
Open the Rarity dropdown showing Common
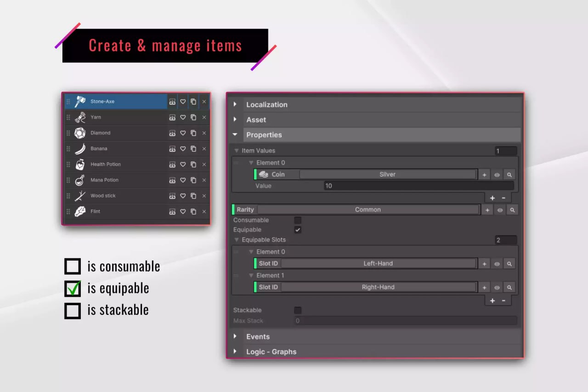click(x=367, y=210)
